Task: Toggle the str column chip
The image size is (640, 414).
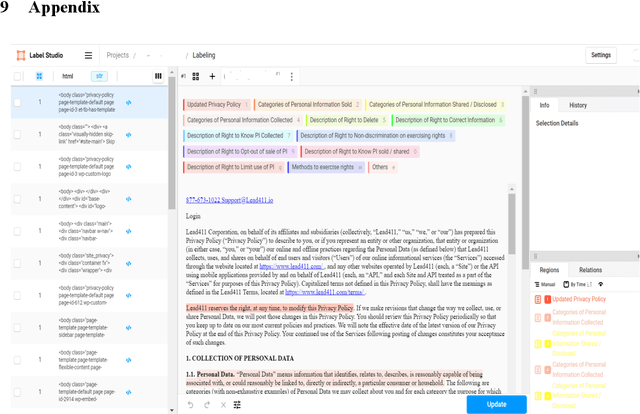Action: 99,76
